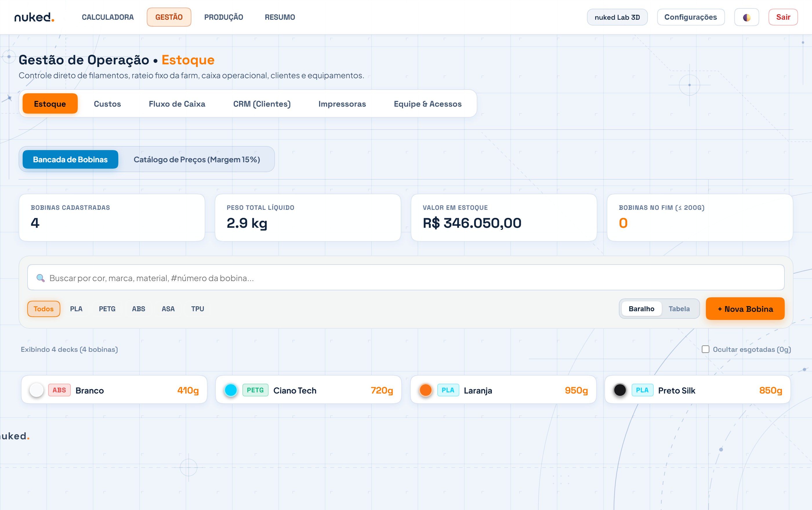Focus the spool search field

click(x=406, y=278)
